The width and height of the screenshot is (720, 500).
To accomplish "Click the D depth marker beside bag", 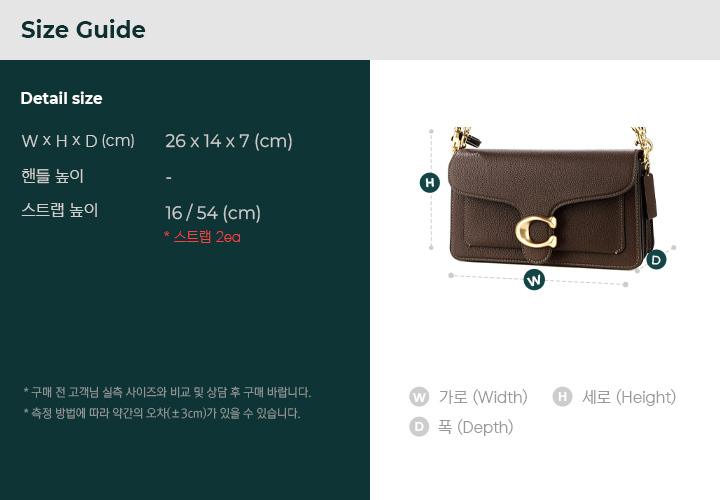I will (x=656, y=260).
